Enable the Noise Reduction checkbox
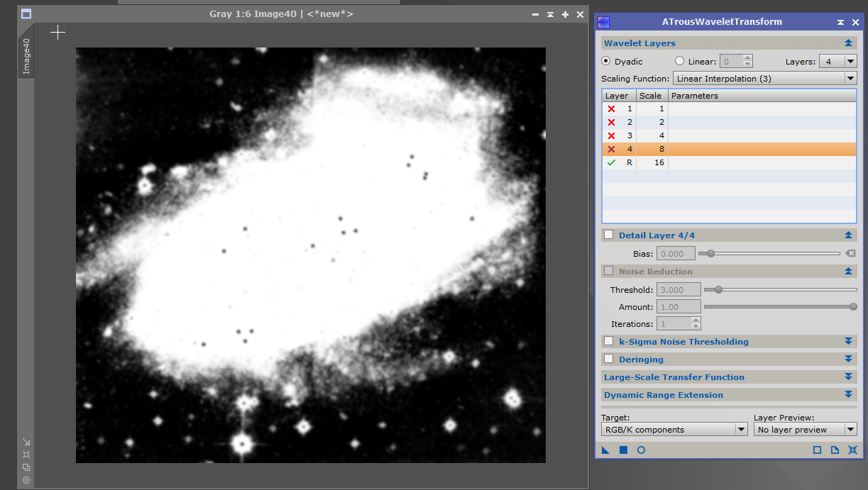The width and height of the screenshot is (868, 490). [608, 271]
